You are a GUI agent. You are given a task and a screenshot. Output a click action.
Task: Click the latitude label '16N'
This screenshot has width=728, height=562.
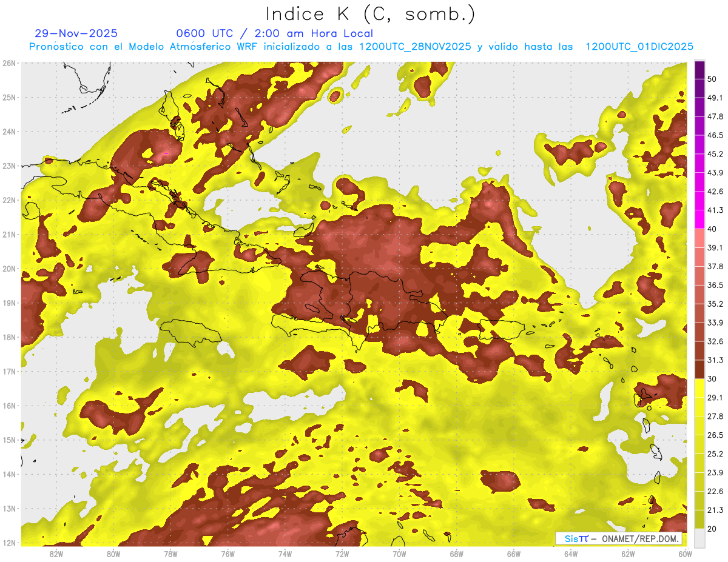click(x=10, y=406)
